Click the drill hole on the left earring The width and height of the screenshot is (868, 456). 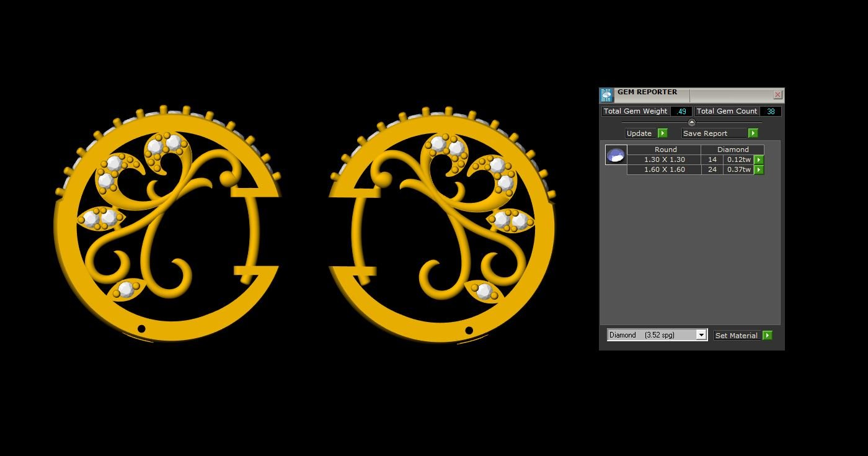141,329
